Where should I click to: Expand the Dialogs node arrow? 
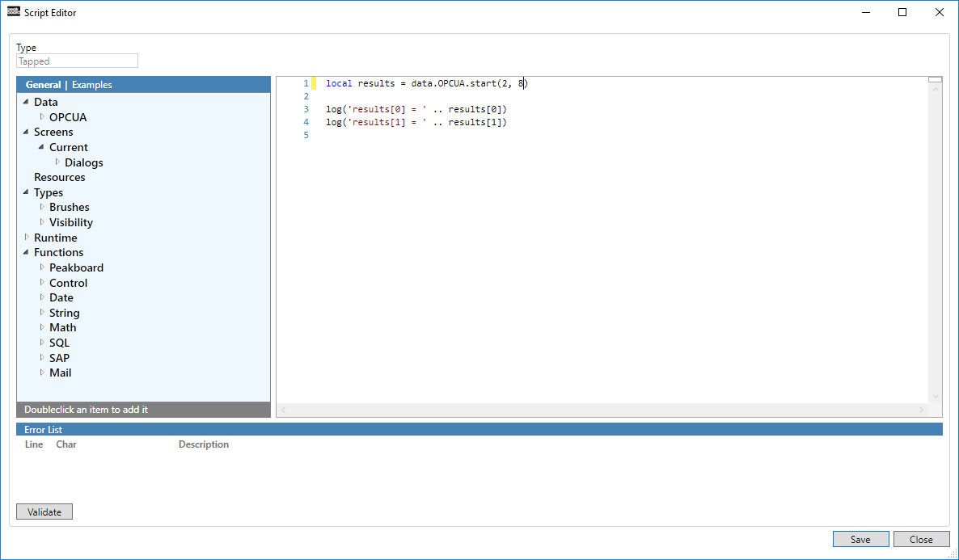click(x=57, y=162)
